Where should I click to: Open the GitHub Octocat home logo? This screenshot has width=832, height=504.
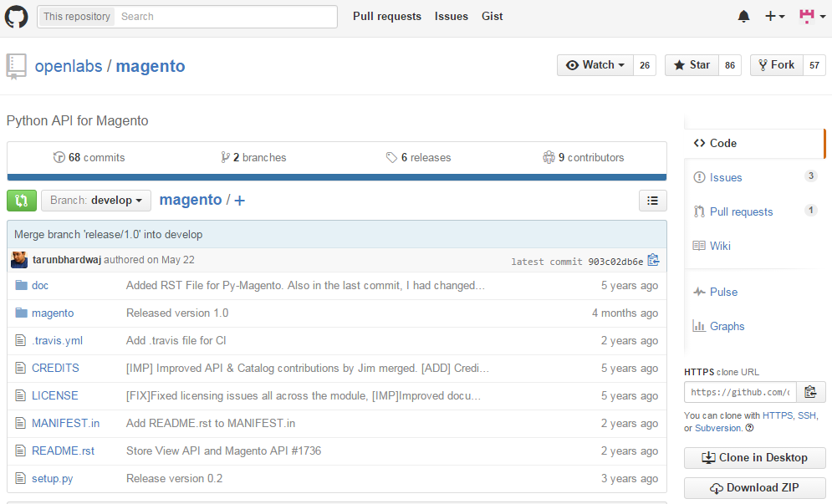pyautogui.click(x=16, y=17)
